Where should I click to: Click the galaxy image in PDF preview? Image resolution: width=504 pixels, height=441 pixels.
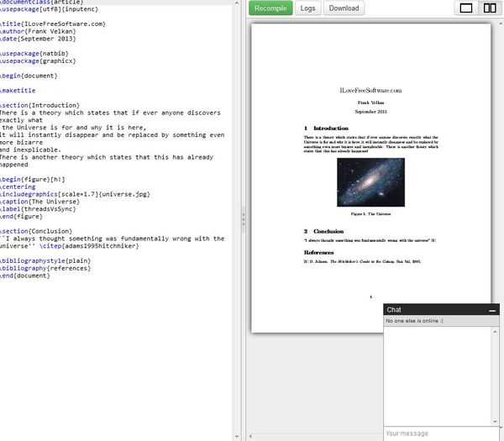pos(370,182)
